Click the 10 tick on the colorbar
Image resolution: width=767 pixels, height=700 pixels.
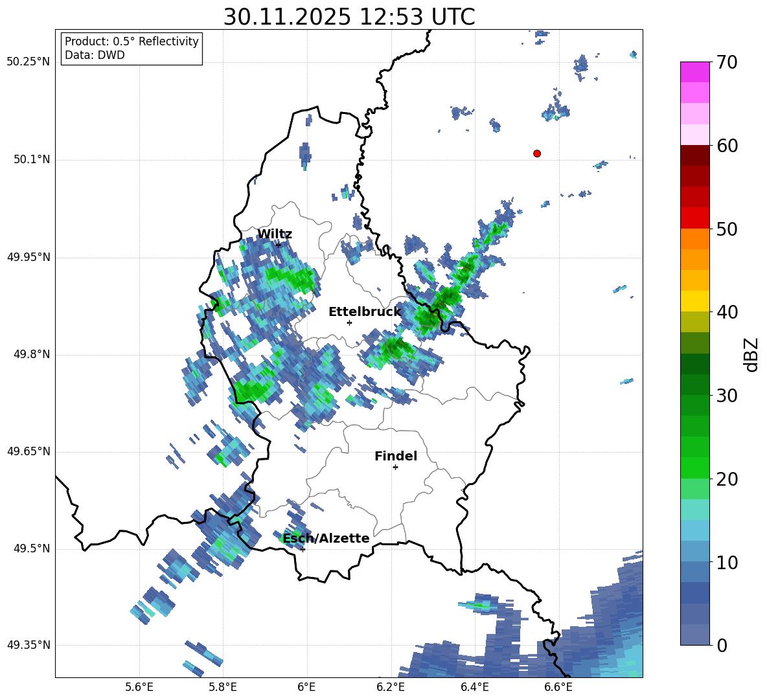pyautogui.click(x=727, y=563)
